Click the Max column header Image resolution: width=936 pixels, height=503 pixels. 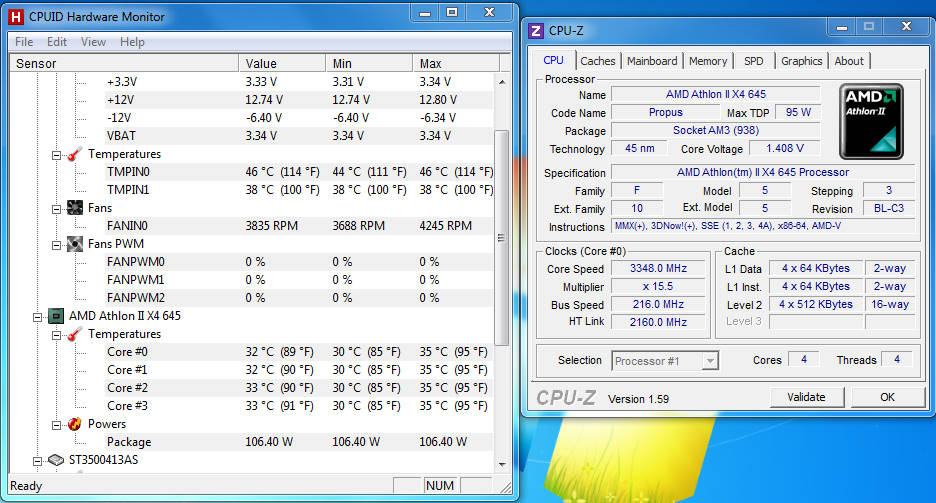click(430, 63)
